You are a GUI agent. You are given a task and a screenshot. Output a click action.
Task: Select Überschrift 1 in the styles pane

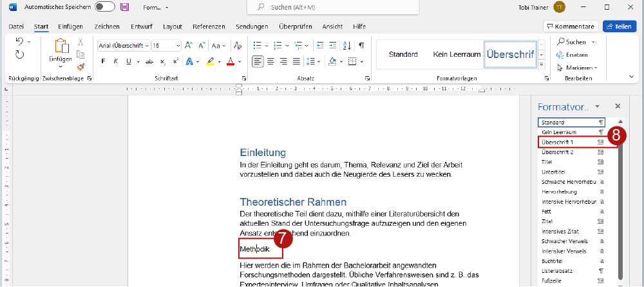(x=567, y=141)
